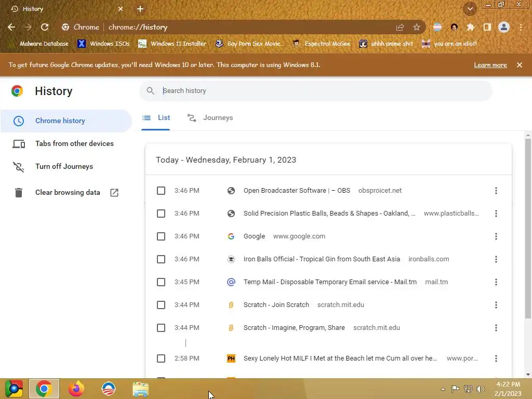Open actions menu for Open Broadcaster Software entry
This screenshot has width=532, height=399.
(x=496, y=191)
